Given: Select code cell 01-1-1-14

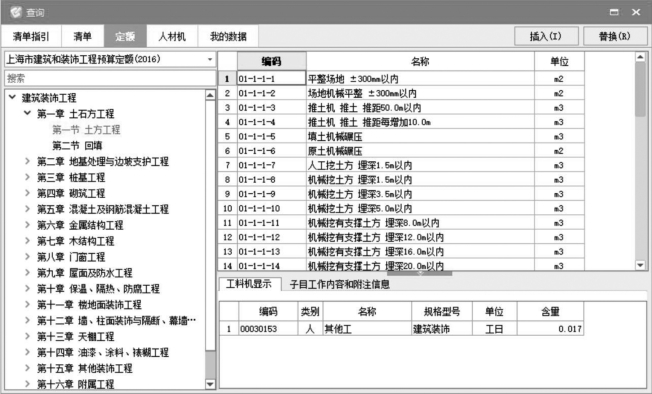Looking at the screenshot, I should [272, 266].
